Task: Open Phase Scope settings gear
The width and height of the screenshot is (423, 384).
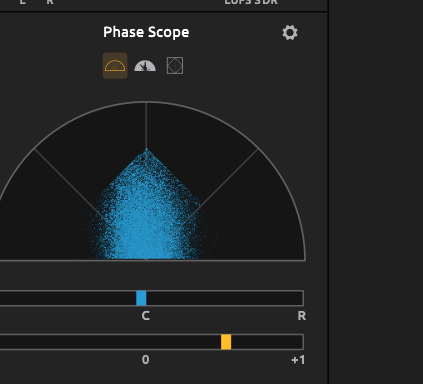Action: 290,33
